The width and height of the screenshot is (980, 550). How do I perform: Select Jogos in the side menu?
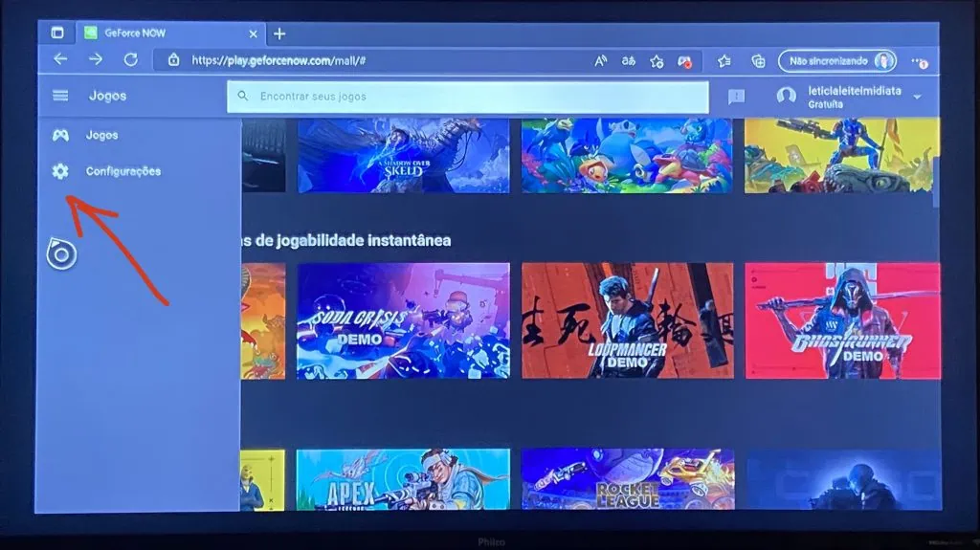[139, 135]
